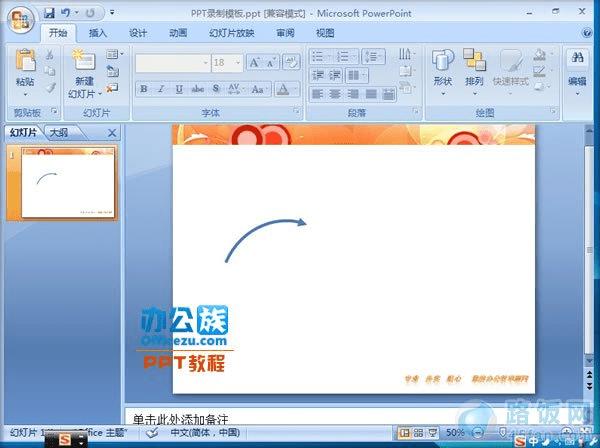Reset the slide layout icon
The height and width of the screenshot is (448, 600).
point(112,71)
